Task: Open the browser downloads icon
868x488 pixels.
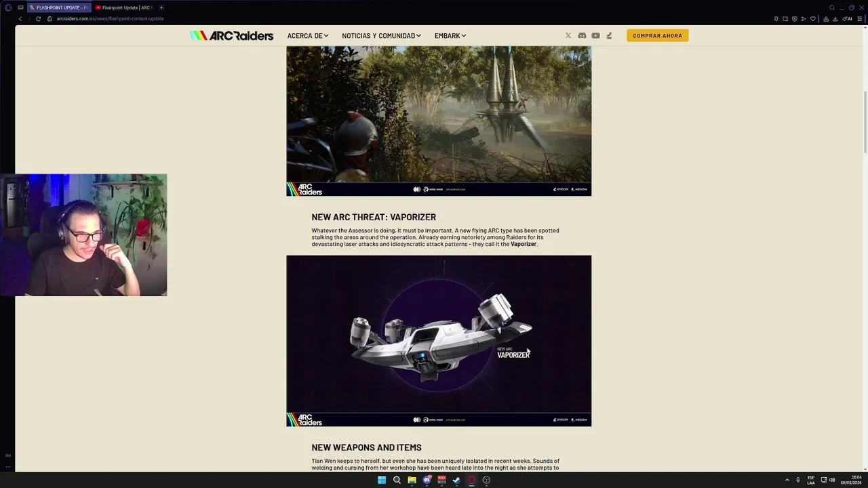Action: point(835,19)
